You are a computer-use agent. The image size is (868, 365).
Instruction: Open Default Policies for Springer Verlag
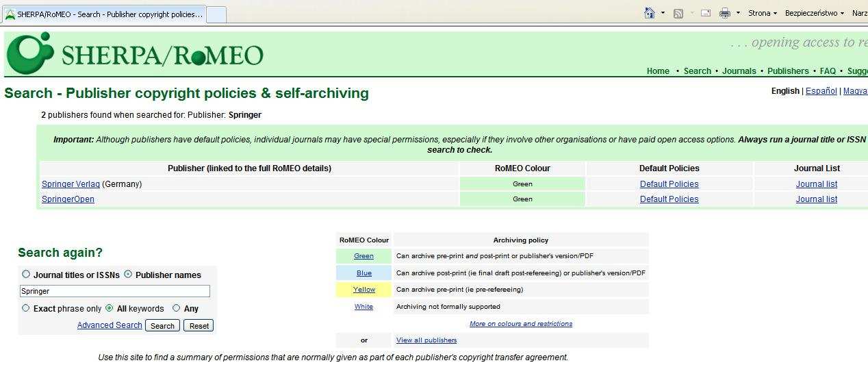point(669,184)
